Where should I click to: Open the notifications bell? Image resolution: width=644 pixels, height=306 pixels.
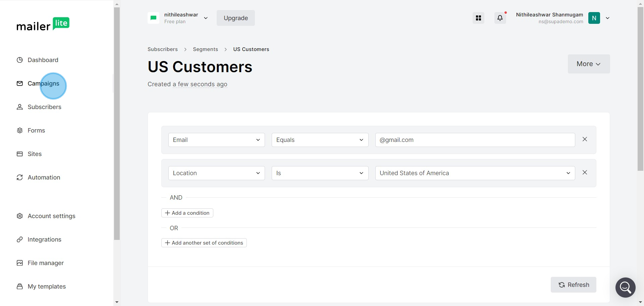pyautogui.click(x=500, y=18)
